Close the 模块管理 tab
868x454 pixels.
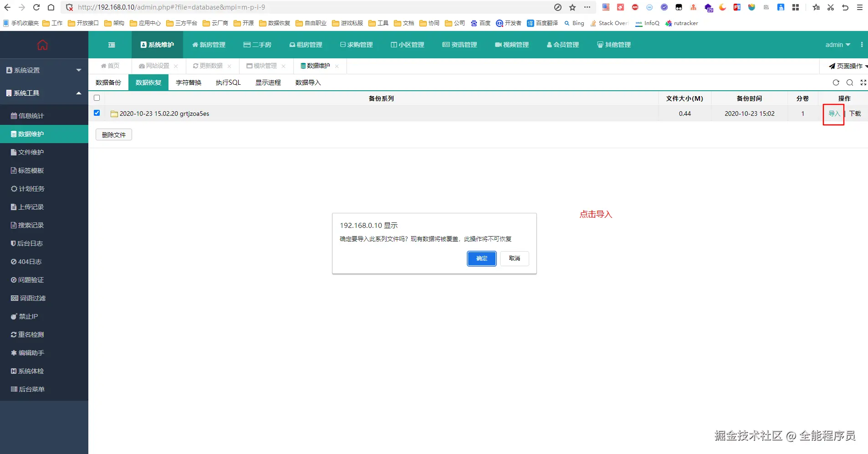283,66
